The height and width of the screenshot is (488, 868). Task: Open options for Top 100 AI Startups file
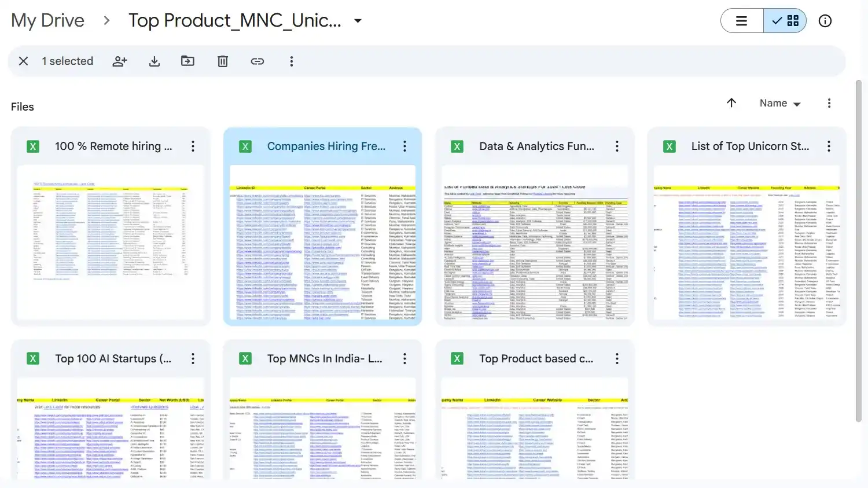tap(193, 359)
